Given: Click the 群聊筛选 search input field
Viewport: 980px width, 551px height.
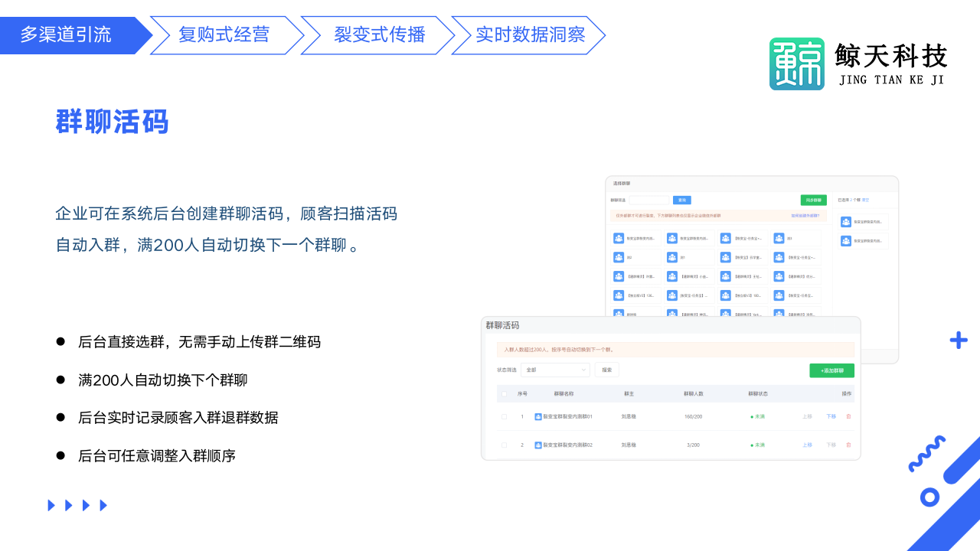Looking at the screenshot, I should [x=649, y=201].
